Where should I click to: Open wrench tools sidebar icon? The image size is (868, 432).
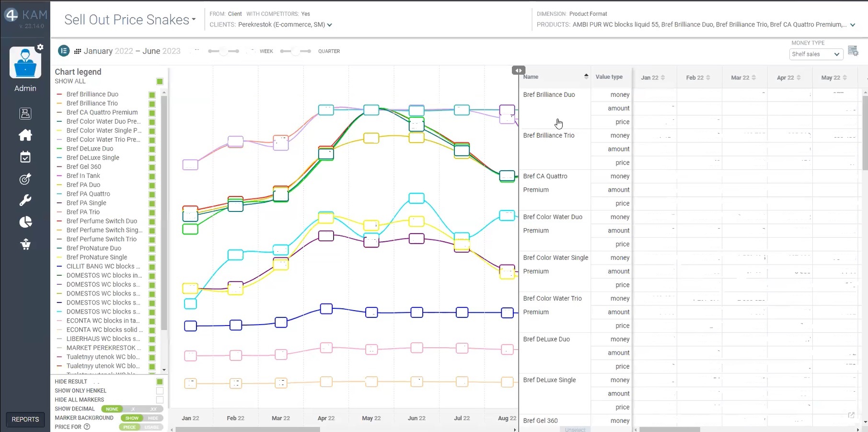tap(25, 200)
